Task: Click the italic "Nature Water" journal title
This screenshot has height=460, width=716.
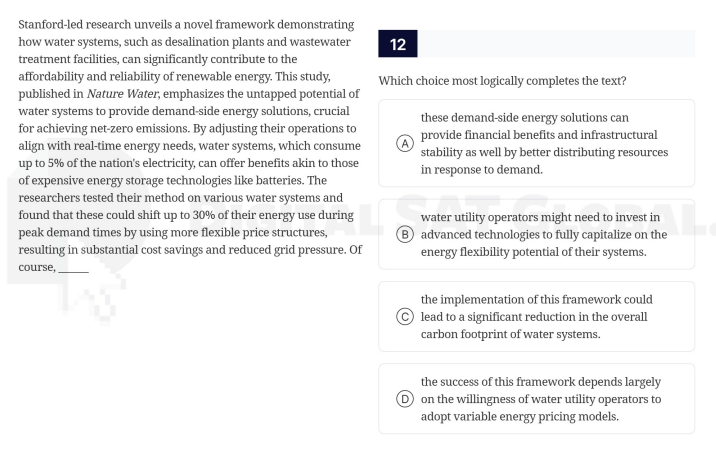Action: [x=123, y=95]
